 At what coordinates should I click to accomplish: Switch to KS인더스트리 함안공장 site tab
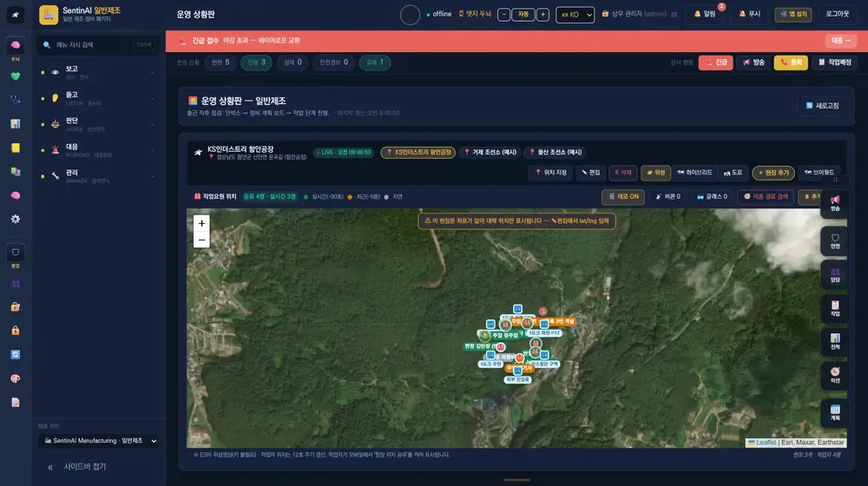[418, 152]
